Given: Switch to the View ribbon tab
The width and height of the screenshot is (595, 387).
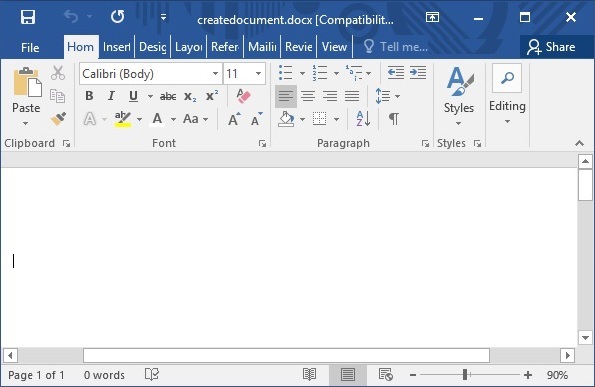Looking at the screenshot, I should (334, 47).
